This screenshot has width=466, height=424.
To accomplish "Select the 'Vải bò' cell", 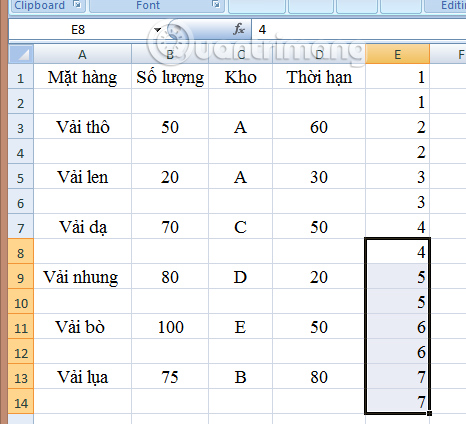I will pos(82,326).
